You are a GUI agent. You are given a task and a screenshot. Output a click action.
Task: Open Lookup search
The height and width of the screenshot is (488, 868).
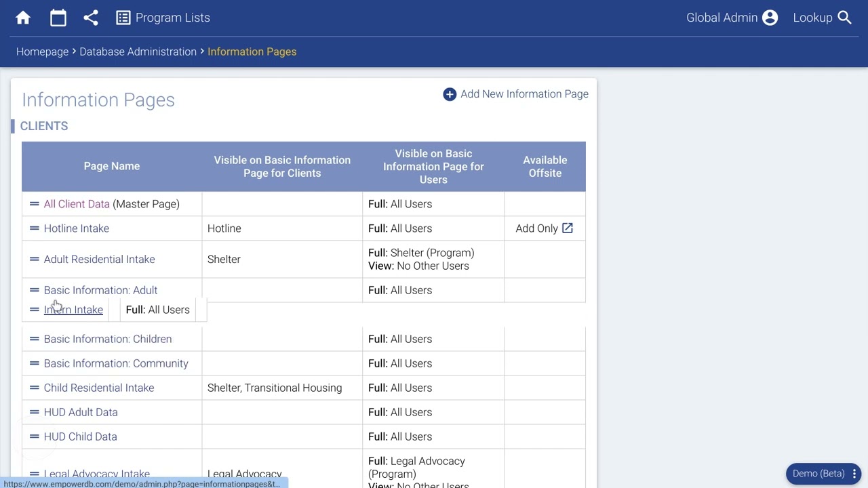point(822,18)
